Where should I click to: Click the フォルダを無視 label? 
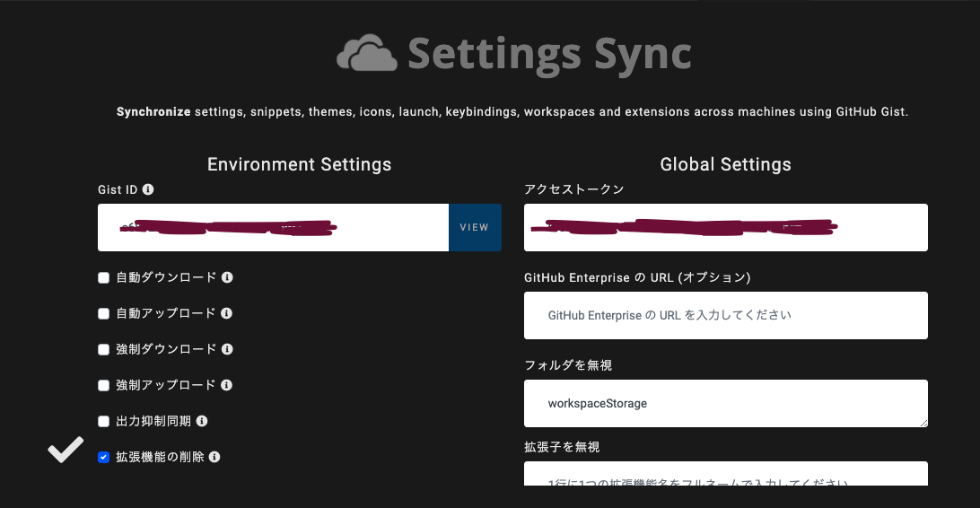[568, 365]
